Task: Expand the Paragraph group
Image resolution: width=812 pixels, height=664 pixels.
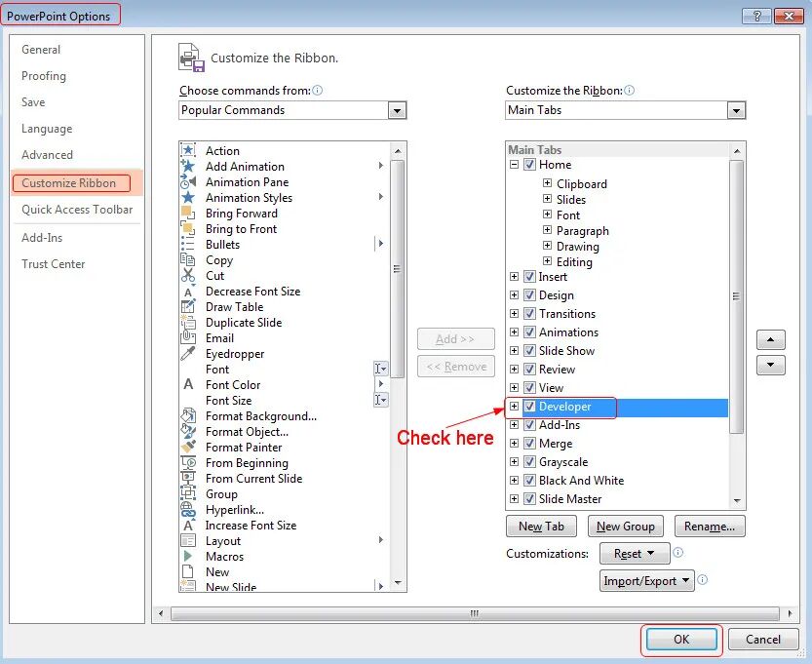Action: (547, 229)
